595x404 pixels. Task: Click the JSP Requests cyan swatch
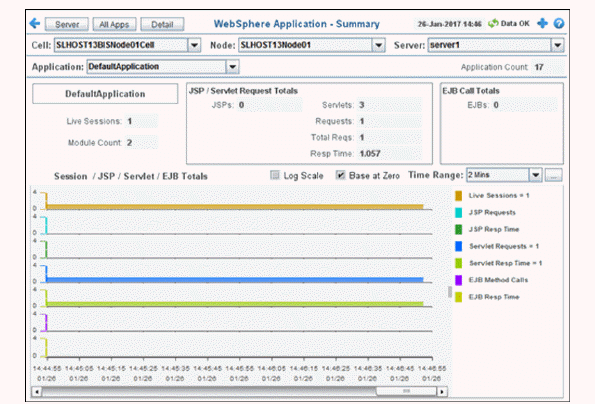pos(458,212)
